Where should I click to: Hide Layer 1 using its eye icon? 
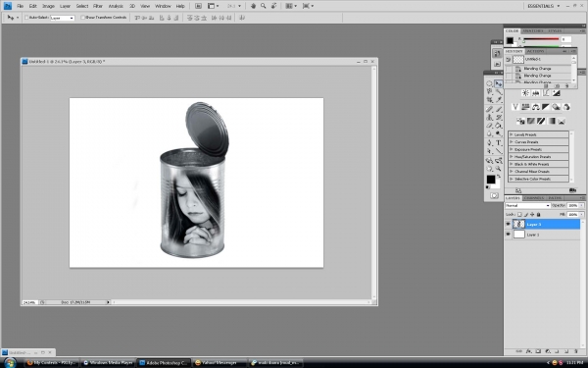[x=508, y=235]
